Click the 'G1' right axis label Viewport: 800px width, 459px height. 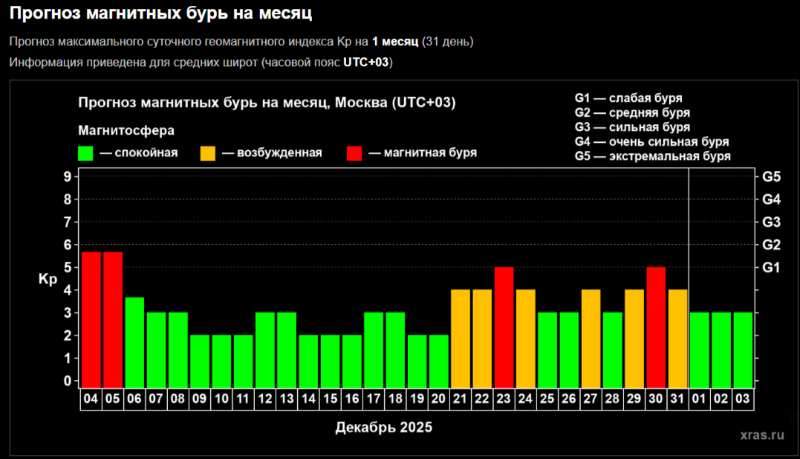pos(771,267)
